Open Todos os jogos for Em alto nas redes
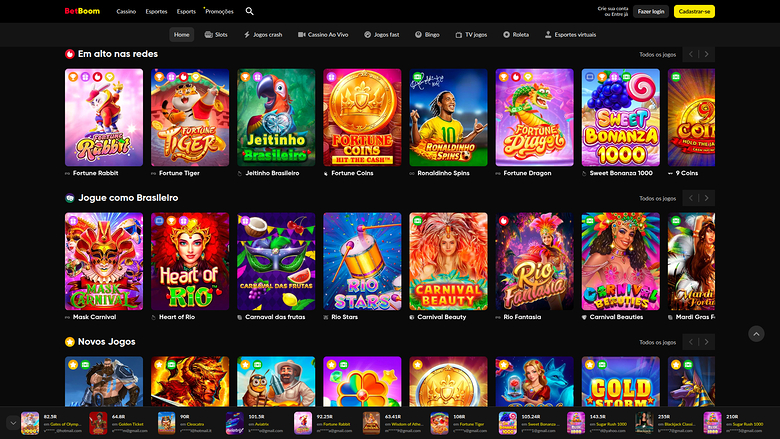 657,55
